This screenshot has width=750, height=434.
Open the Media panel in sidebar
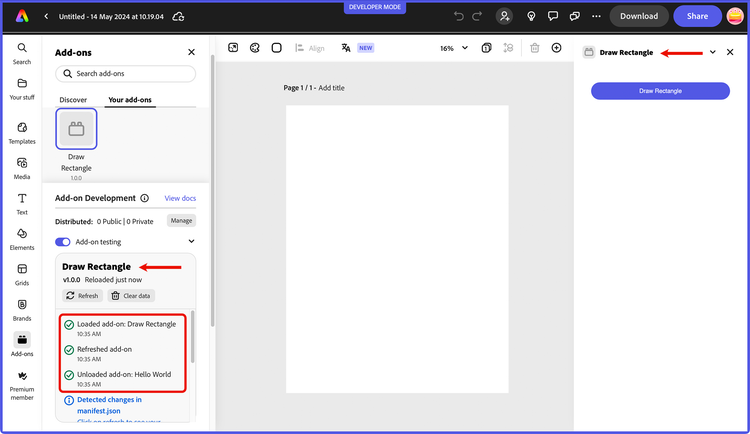coord(22,166)
